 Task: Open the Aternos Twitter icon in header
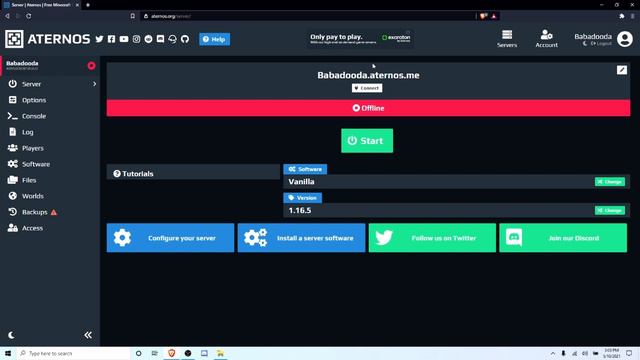click(x=99, y=39)
